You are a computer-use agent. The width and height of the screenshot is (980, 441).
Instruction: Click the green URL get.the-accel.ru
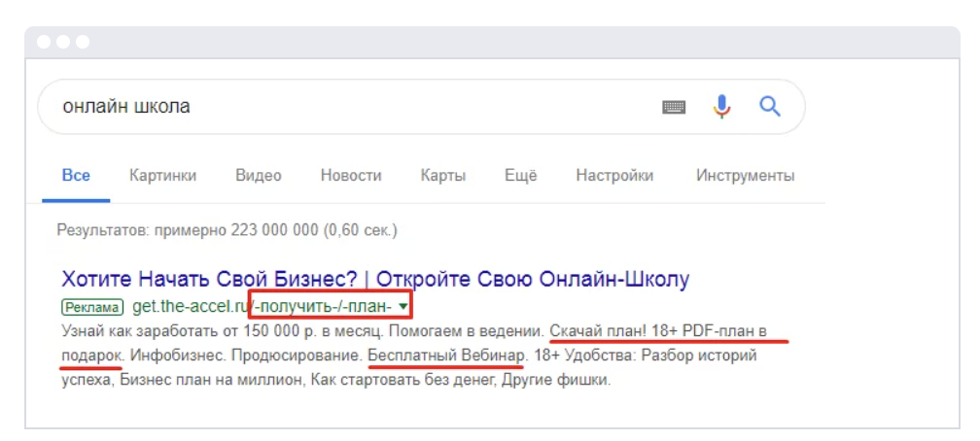click(x=191, y=307)
